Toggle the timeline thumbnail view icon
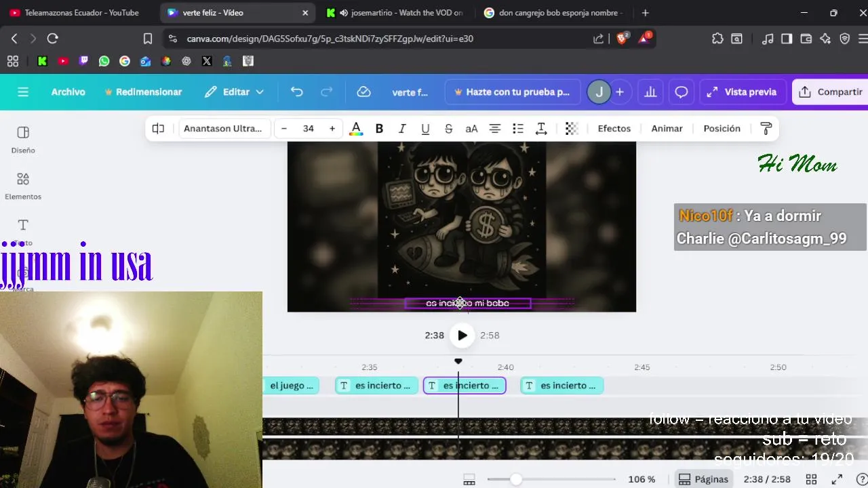 click(469, 480)
